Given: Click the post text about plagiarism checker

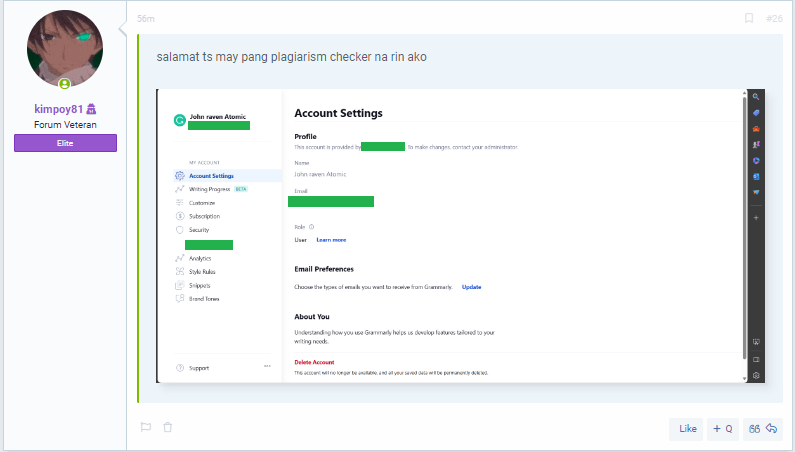Looking at the screenshot, I should coord(292,57).
